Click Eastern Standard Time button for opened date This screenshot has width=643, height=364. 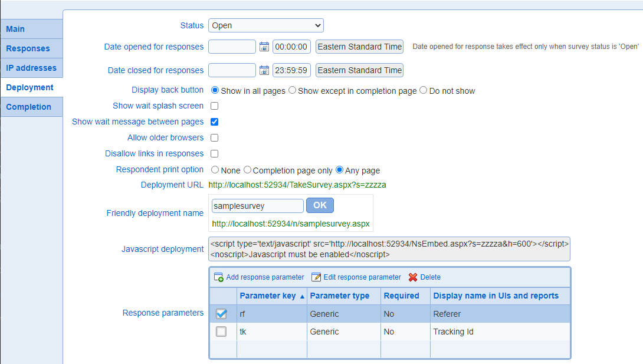click(x=359, y=47)
